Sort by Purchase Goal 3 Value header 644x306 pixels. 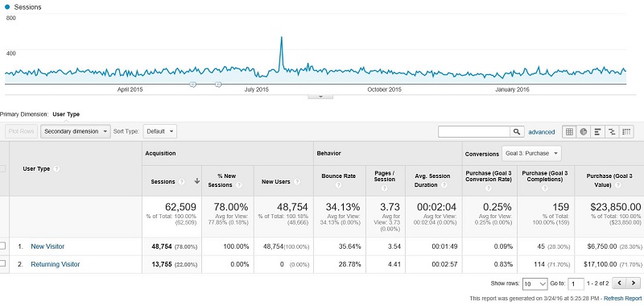pos(609,180)
